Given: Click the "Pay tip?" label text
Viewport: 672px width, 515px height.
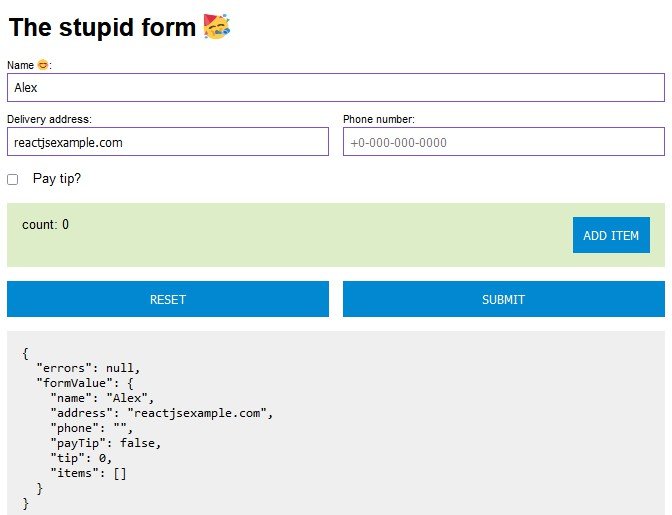Looking at the screenshot, I should [57, 179].
